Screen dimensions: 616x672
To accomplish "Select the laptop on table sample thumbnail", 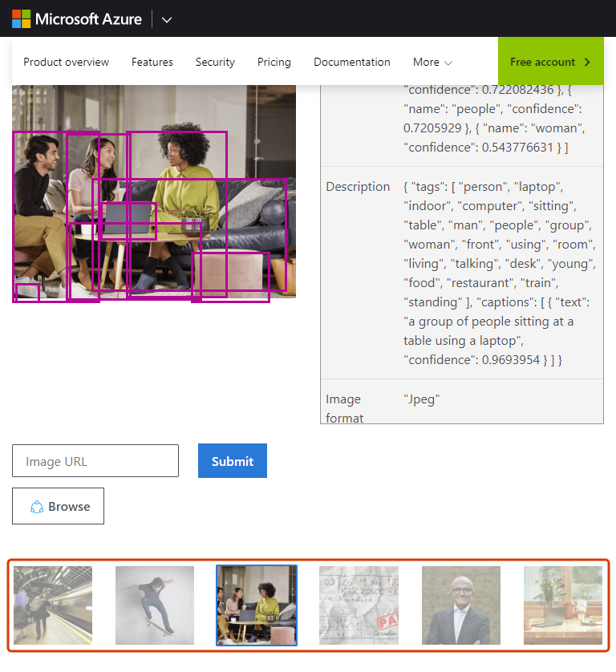I will coord(563,605).
